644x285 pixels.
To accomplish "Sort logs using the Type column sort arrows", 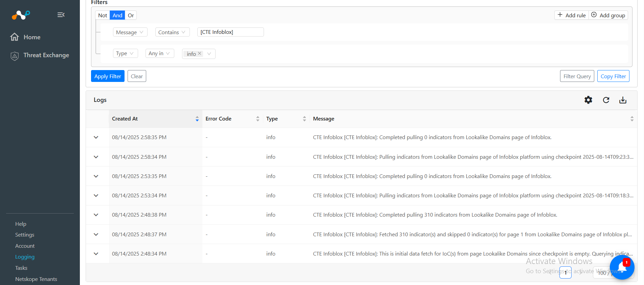I will [x=304, y=119].
